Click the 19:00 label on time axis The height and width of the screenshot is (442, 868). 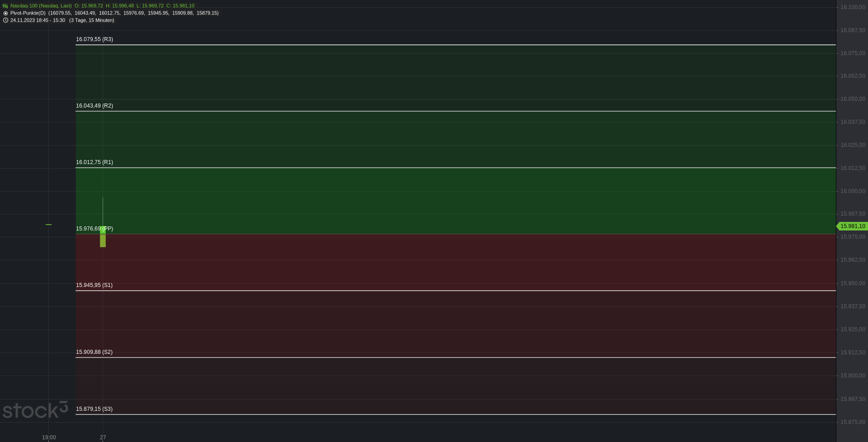[49, 437]
